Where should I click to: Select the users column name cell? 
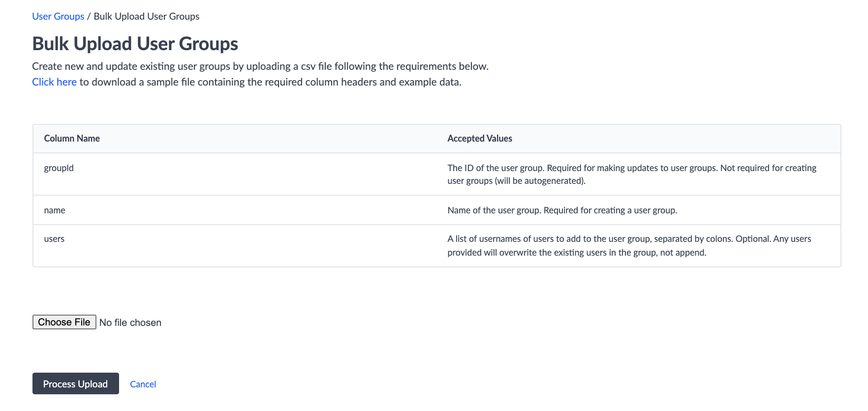54,239
